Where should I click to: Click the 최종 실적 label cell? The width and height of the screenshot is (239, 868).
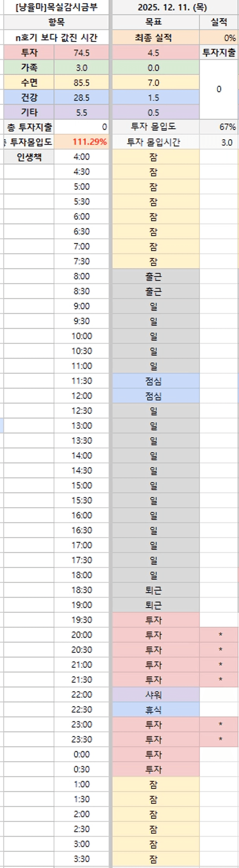point(153,37)
